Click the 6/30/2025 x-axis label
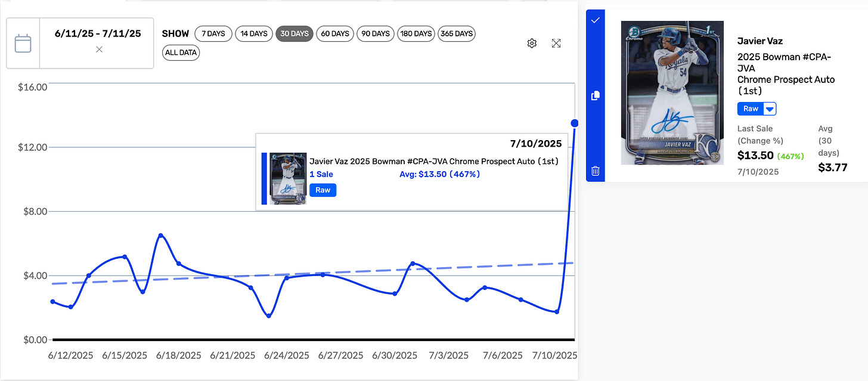868x381 pixels. (395, 355)
